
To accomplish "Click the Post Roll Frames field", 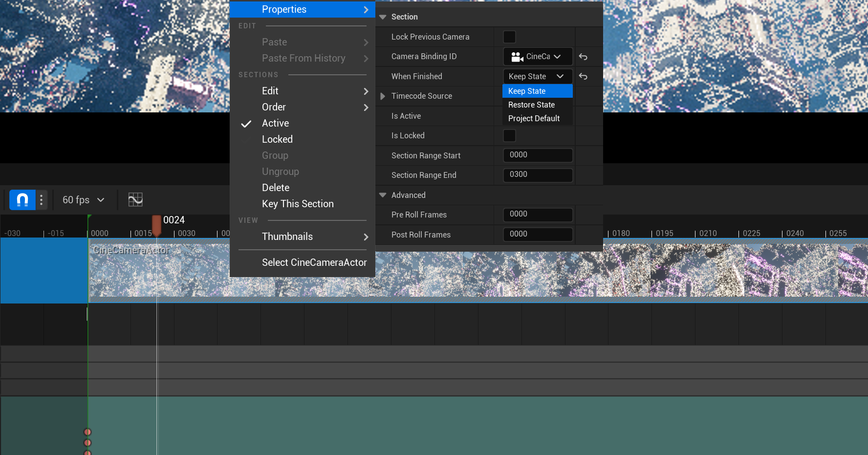I will (538, 234).
